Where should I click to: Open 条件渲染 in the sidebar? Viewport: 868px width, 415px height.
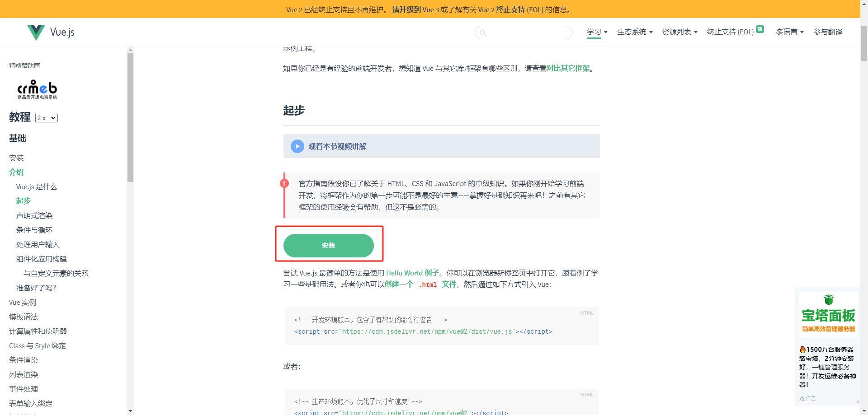24,360
